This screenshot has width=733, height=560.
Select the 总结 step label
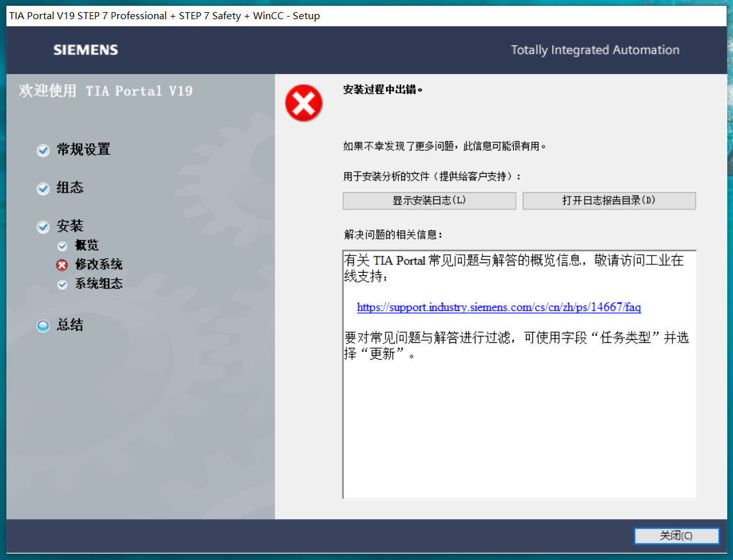click(x=70, y=325)
